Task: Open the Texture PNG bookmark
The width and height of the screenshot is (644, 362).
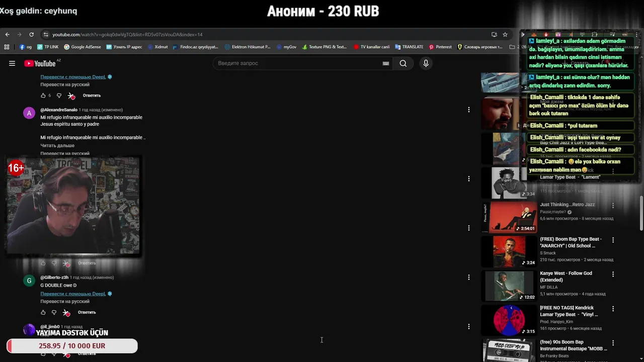Action: [325, 47]
